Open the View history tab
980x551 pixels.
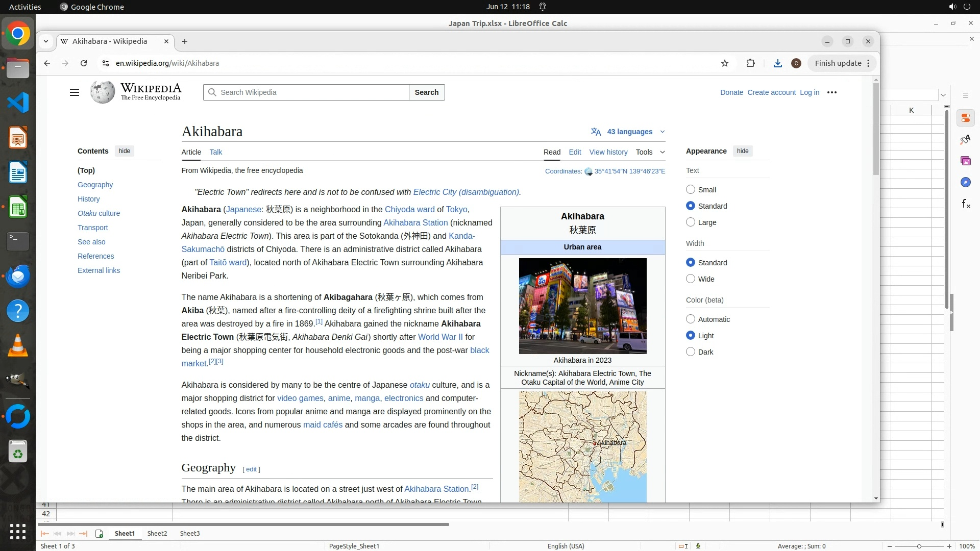tap(608, 152)
